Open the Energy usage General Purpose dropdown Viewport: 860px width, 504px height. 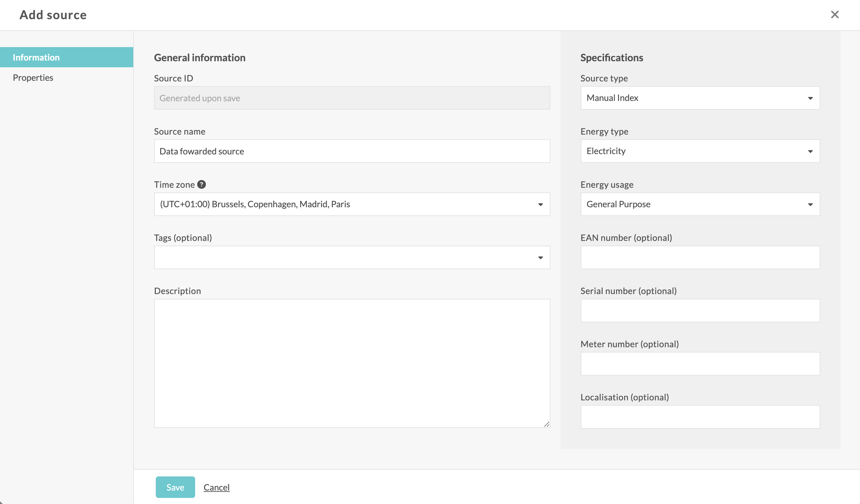pyautogui.click(x=700, y=205)
